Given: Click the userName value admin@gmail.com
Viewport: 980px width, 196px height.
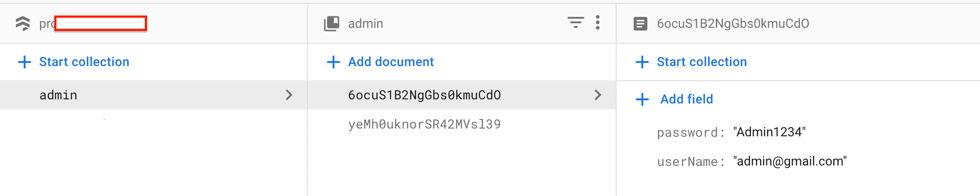Looking at the screenshot, I should click(x=790, y=161).
